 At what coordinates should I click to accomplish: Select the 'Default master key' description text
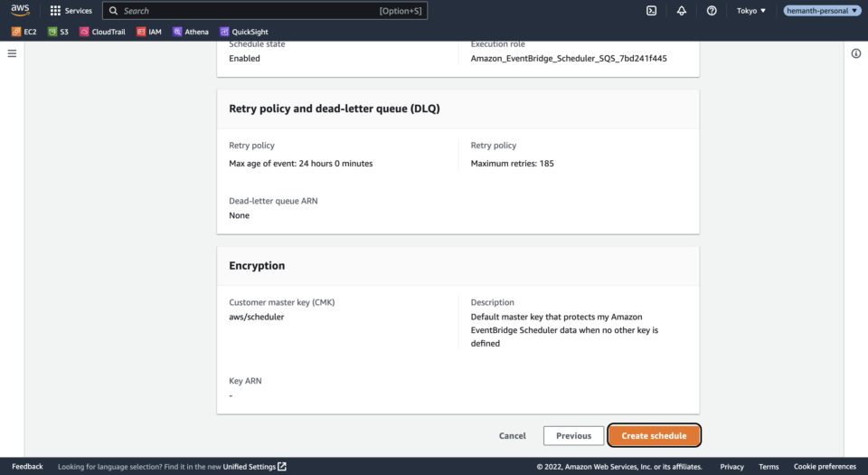(564, 330)
